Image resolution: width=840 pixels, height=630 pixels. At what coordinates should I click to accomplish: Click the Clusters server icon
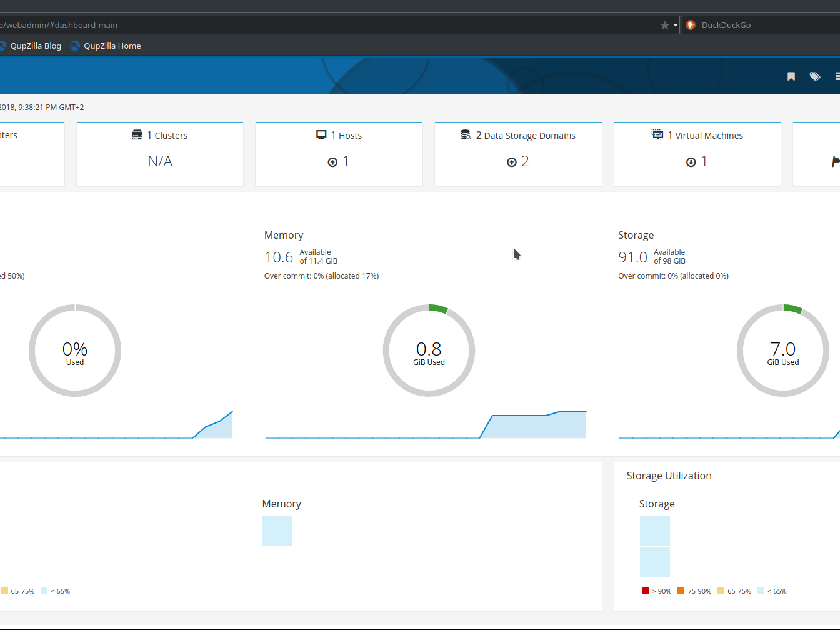click(x=137, y=135)
